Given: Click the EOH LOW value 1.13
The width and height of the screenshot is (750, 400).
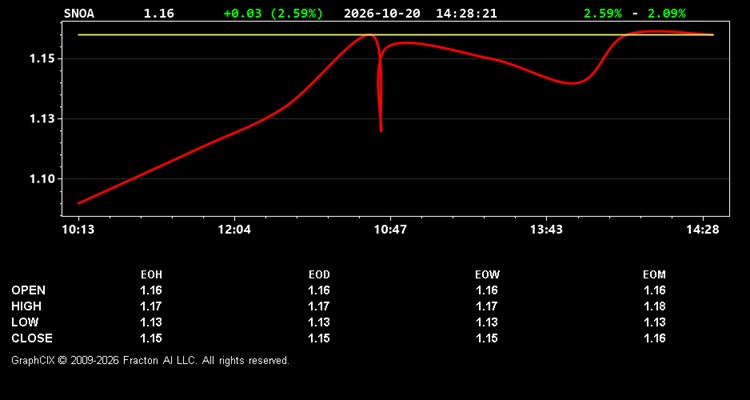Looking at the screenshot, I should 151,322.
